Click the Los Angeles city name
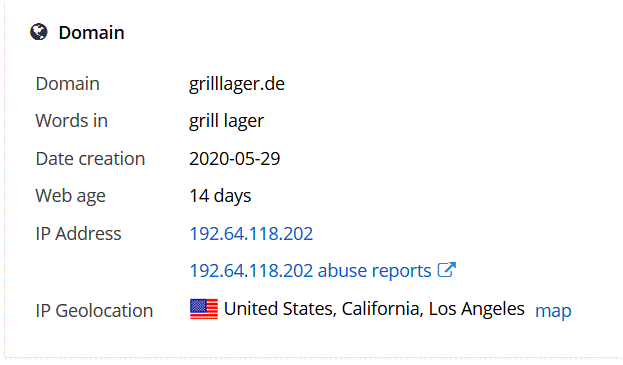Viewport: 623px width, 365px height. (476, 309)
